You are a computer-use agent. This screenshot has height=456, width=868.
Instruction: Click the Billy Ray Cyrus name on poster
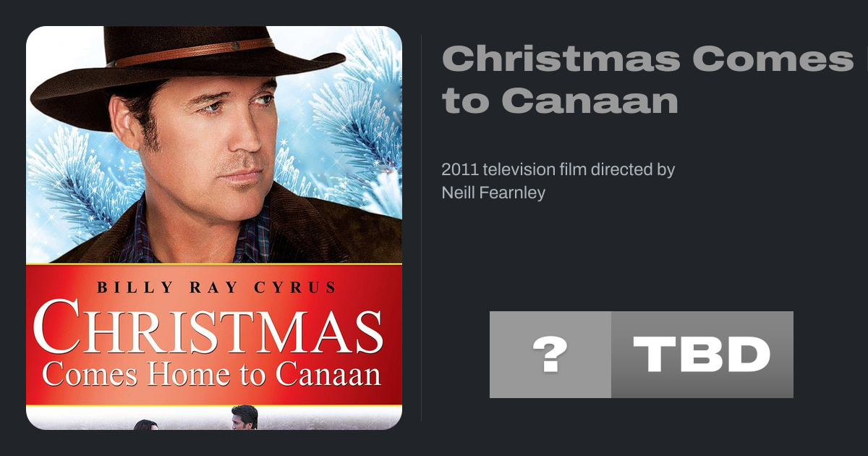point(216,287)
